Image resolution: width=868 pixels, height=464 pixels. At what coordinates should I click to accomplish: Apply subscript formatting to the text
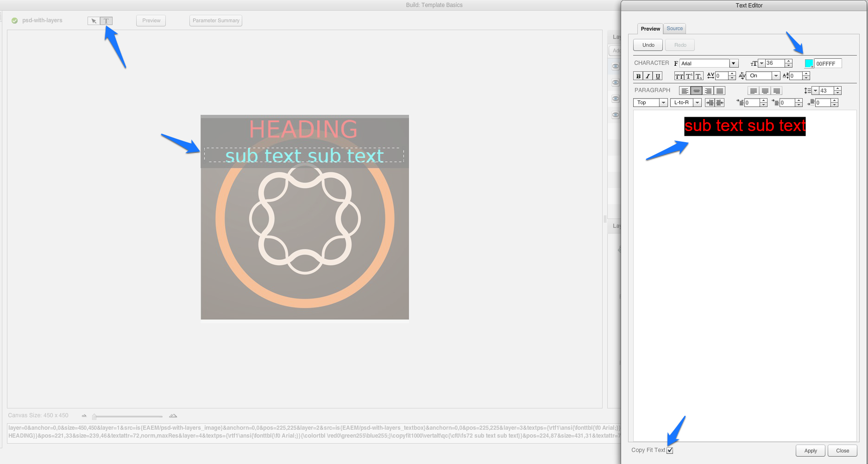(x=699, y=76)
